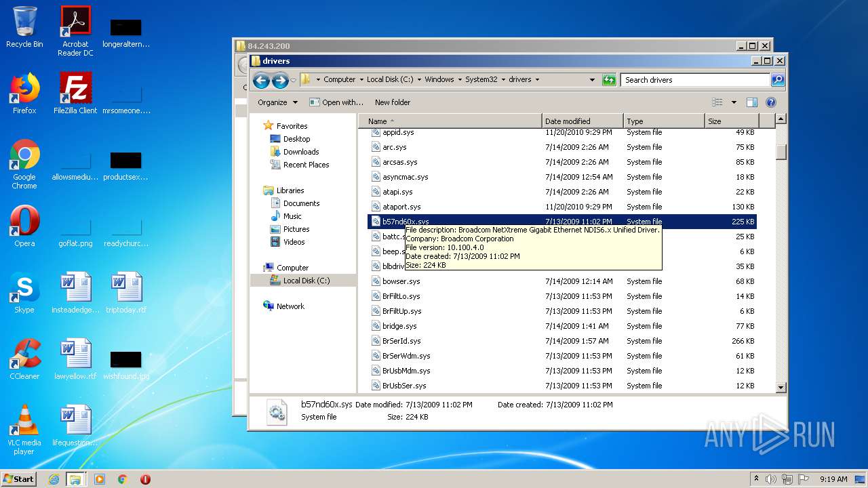The height and width of the screenshot is (488, 868).
Task: Click the search magnifier icon
Action: 778,80
